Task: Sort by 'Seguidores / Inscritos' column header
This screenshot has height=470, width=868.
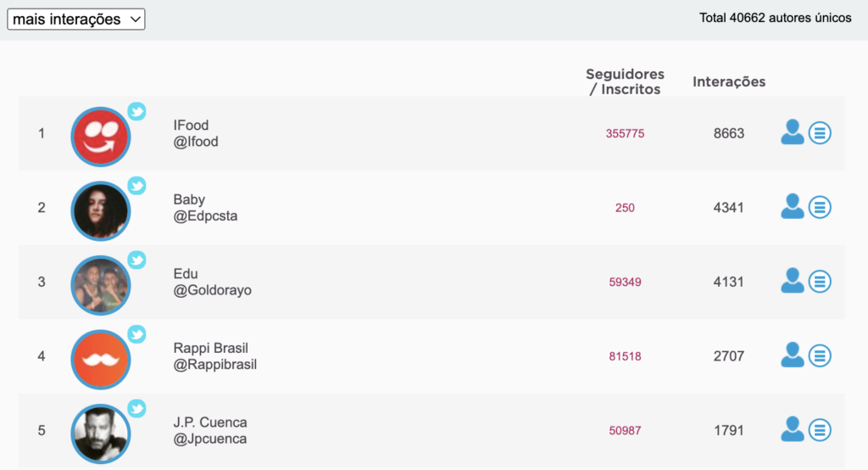Action: click(625, 81)
